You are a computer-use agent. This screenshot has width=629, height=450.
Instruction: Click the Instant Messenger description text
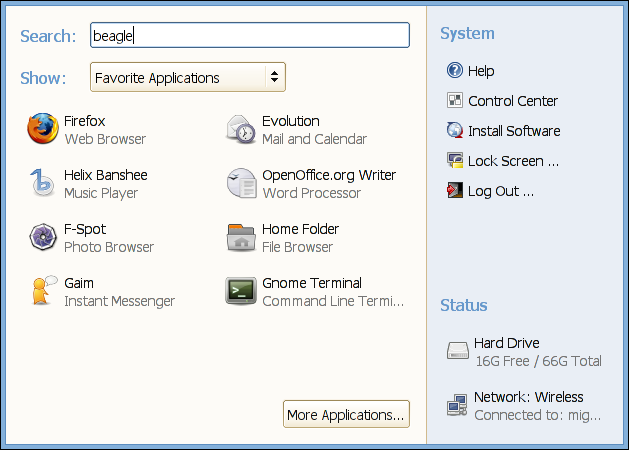pyautogui.click(x=120, y=302)
